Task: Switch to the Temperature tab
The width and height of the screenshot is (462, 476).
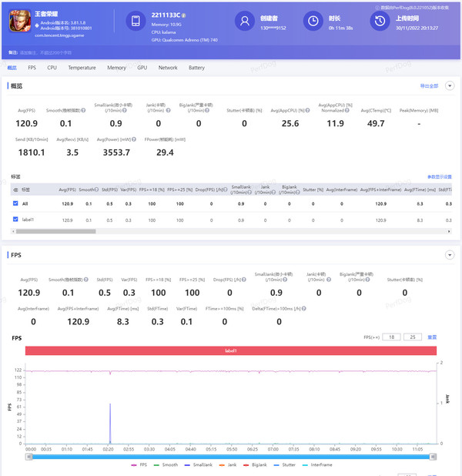Action: click(82, 68)
